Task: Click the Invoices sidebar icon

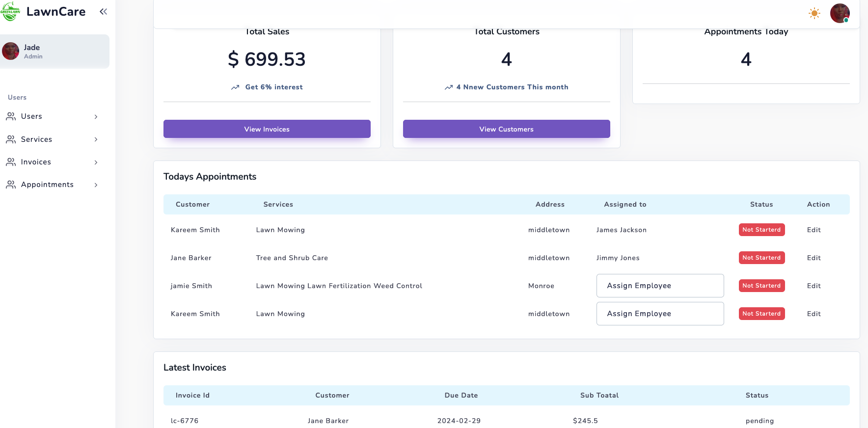Action: 11,162
